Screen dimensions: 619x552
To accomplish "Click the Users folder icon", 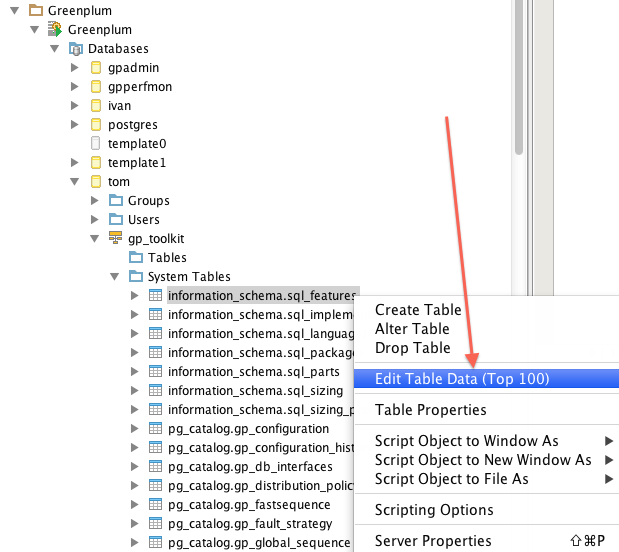I will tap(116, 219).
